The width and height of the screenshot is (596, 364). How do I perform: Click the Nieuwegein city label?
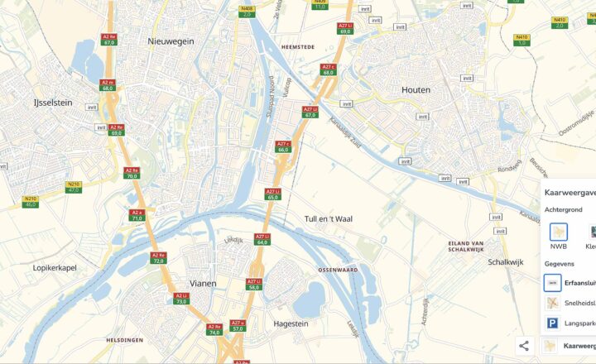click(x=171, y=41)
